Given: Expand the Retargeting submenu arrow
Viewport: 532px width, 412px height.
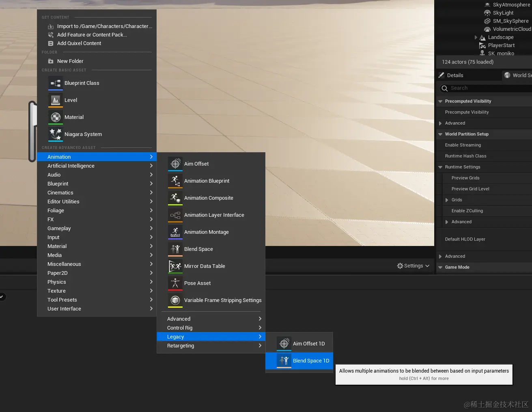Looking at the screenshot, I should pos(260,345).
